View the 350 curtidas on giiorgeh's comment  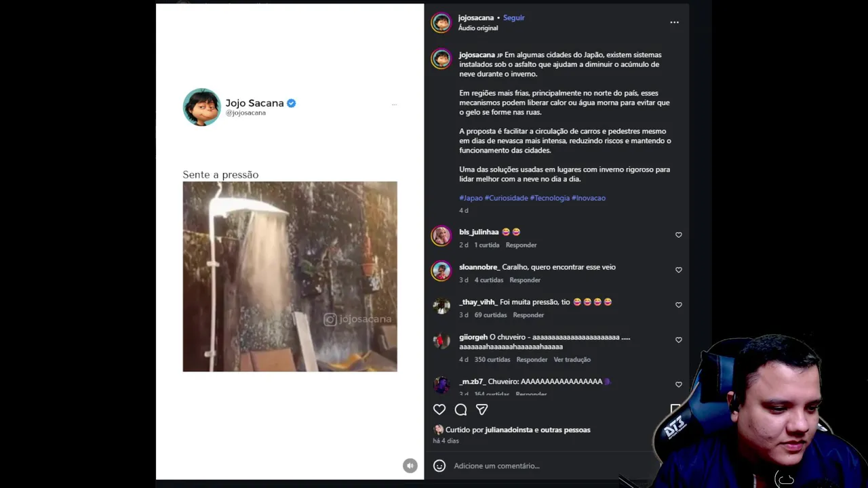click(492, 360)
